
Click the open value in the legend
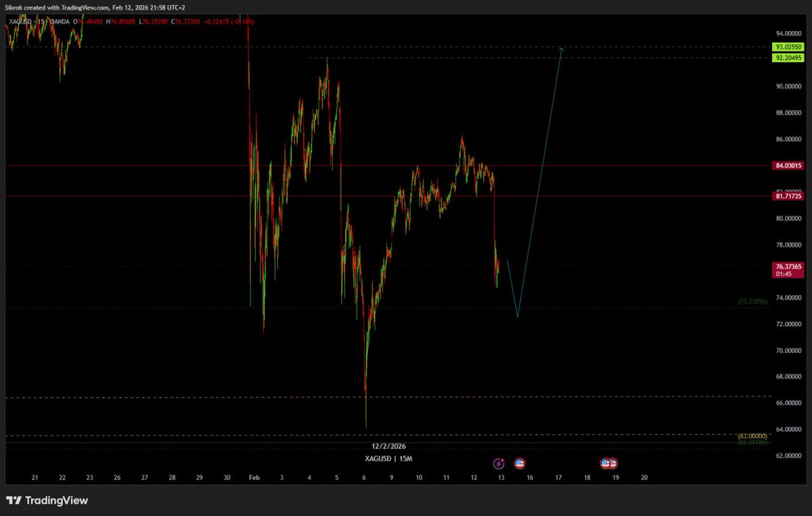click(88, 22)
